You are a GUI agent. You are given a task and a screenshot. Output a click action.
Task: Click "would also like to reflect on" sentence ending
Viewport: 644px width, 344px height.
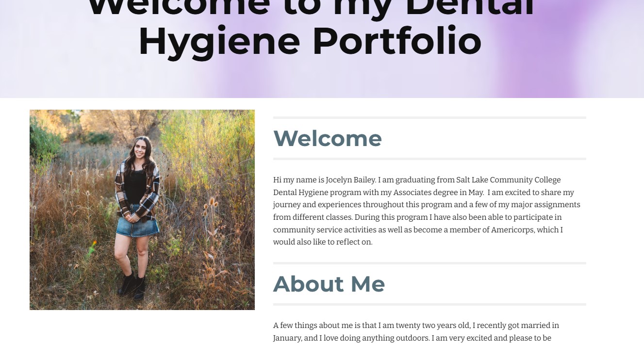point(323,242)
